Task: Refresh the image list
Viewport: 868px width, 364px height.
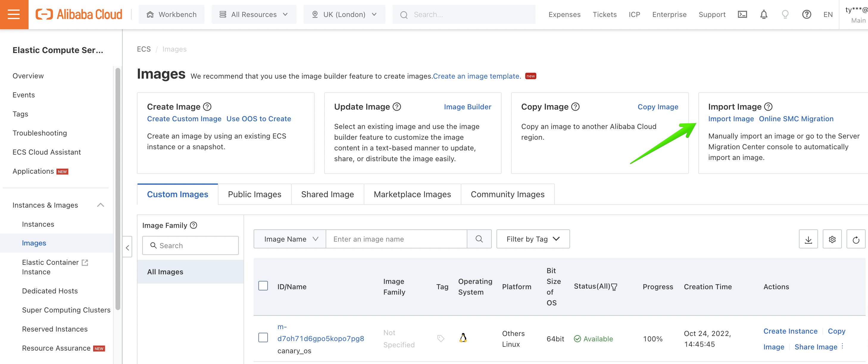Action: [x=855, y=239]
